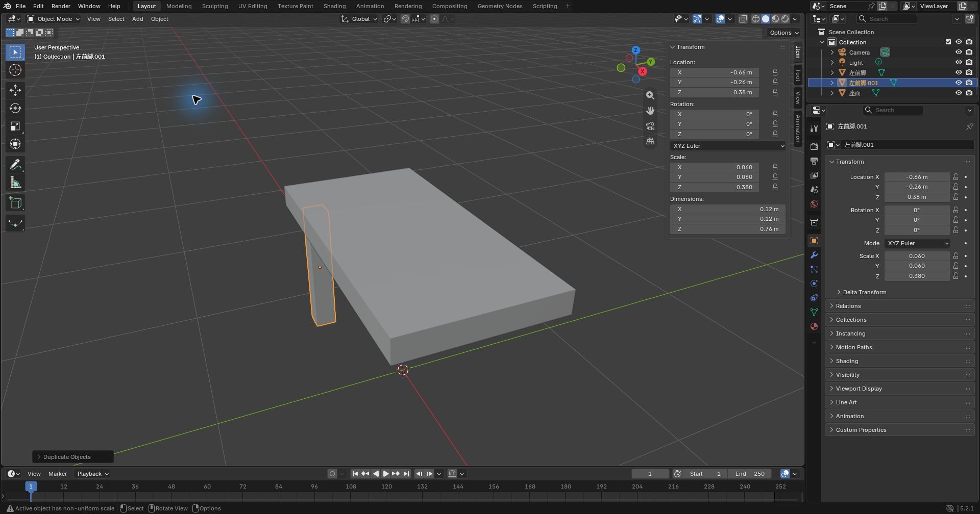The image size is (980, 514).
Task: Open the Playback dropdown in timeline
Action: pos(92,474)
